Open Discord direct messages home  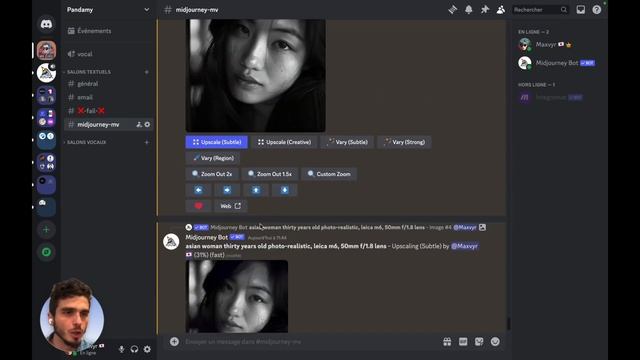pos(46,24)
